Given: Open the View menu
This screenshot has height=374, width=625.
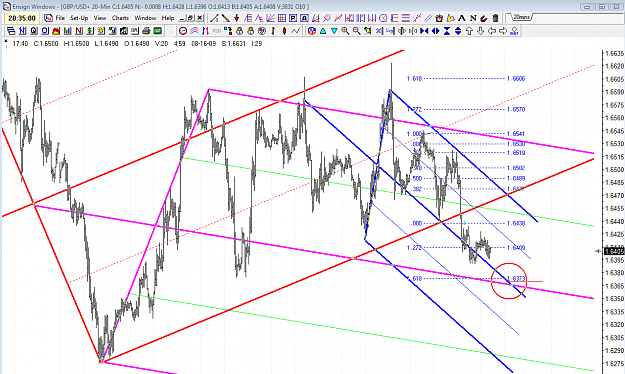Looking at the screenshot, I should point(100,18).
